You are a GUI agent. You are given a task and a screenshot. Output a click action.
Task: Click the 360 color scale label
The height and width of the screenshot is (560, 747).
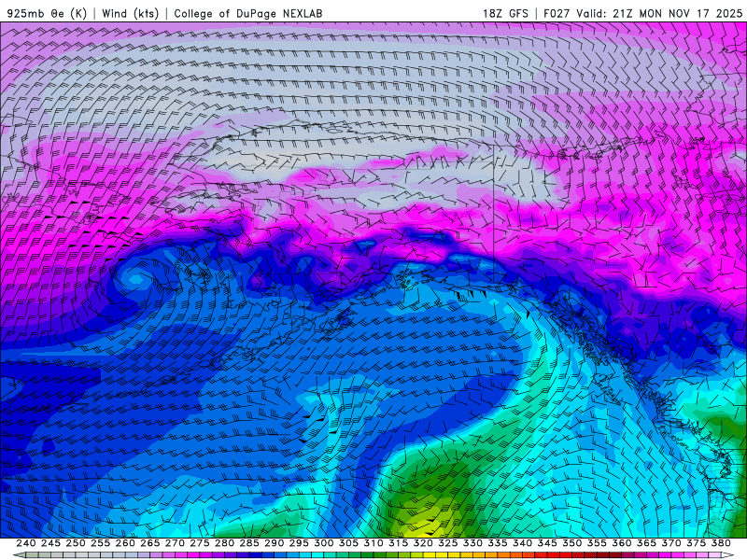point(621,543)
